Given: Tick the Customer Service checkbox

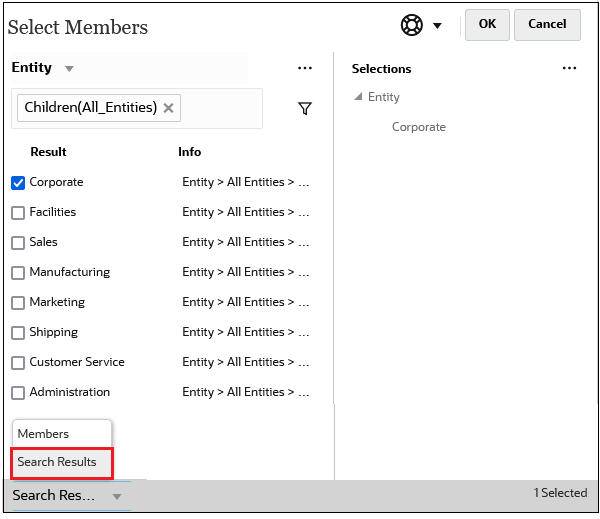Looking at the screenshot, I should point(18,363).
